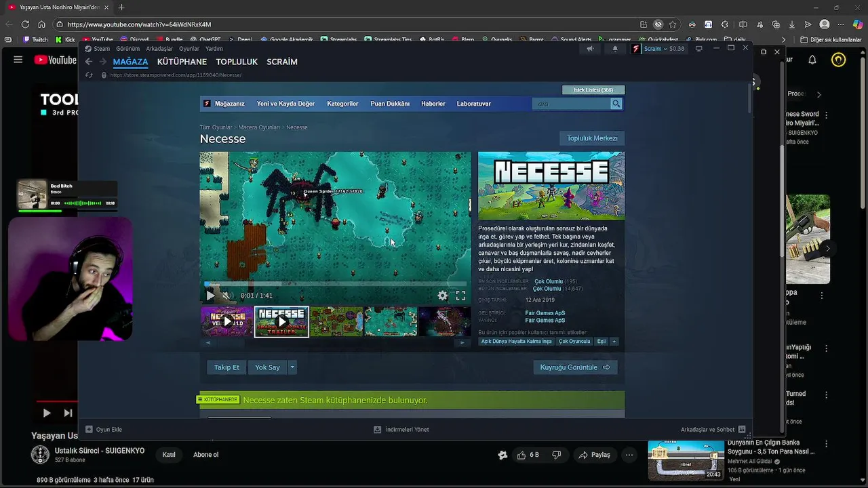Go to the browser home page
Viewport: 868px width, 488px height.
41,24
